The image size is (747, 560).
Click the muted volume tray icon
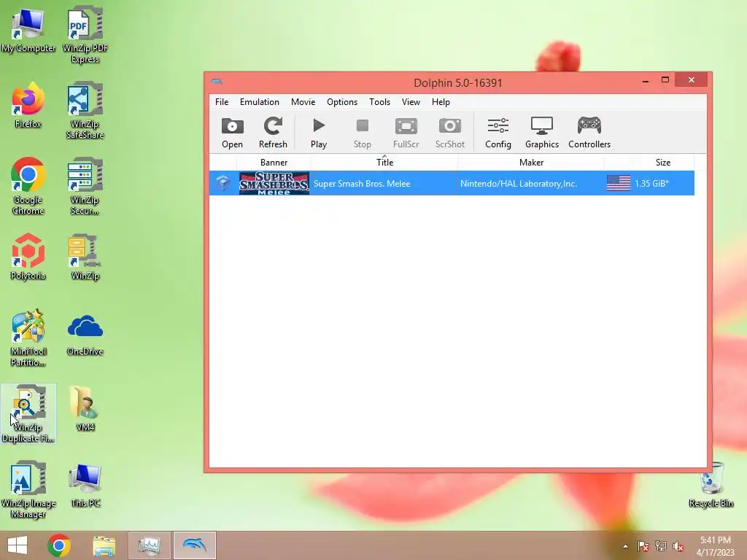click(x=678, y=546)
